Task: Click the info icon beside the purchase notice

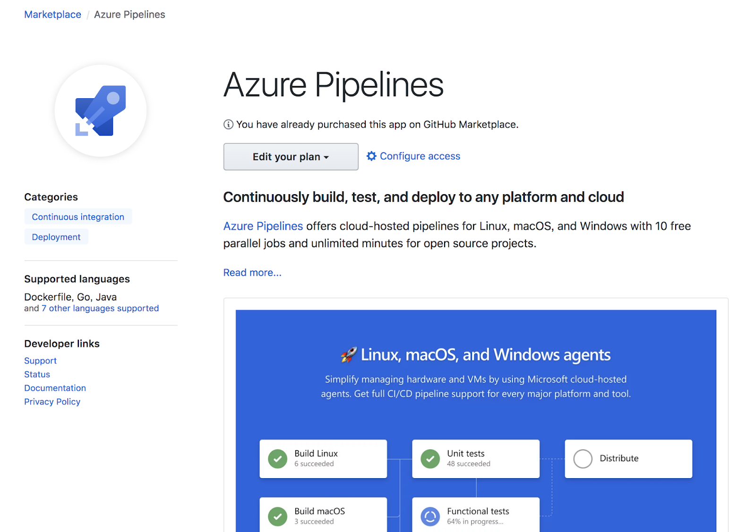Action: [x=228, y=124]
